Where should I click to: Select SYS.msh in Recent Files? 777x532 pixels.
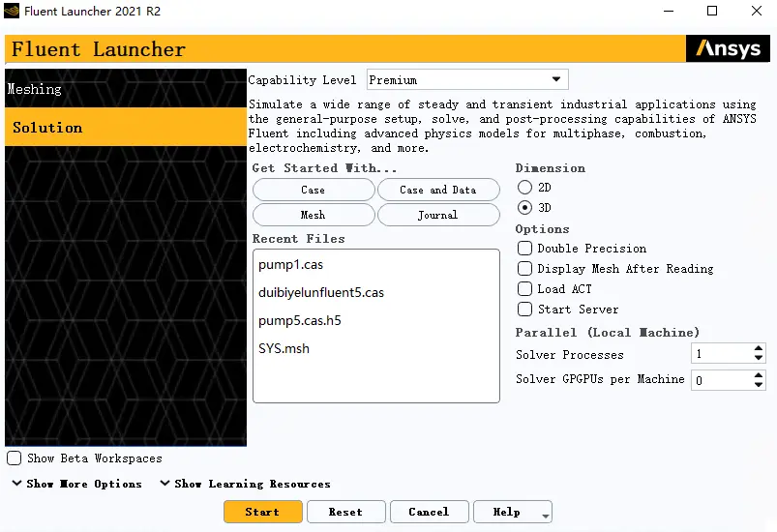point(284,348)
